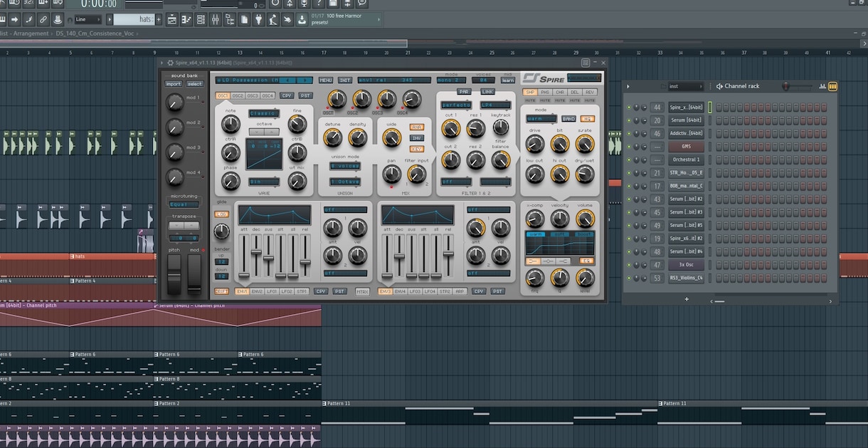Click the stamp tool icon in toolbar
Image resolution: width=868 pixels, height=448 pixels.
point(58,19)
